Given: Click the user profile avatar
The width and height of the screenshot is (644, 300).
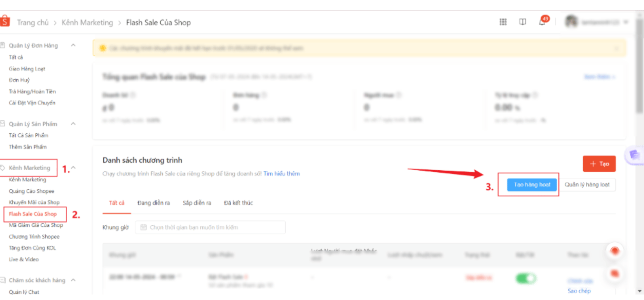Looking at the screenshot, I should pos(571,22).
